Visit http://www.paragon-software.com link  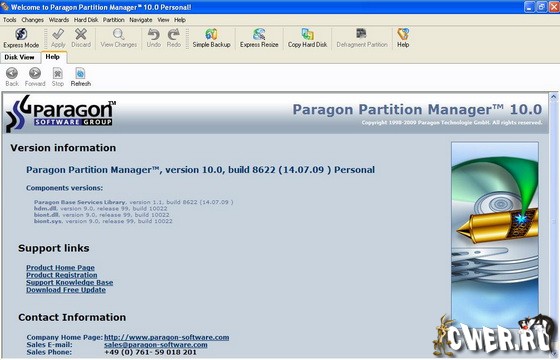(166, 337)
